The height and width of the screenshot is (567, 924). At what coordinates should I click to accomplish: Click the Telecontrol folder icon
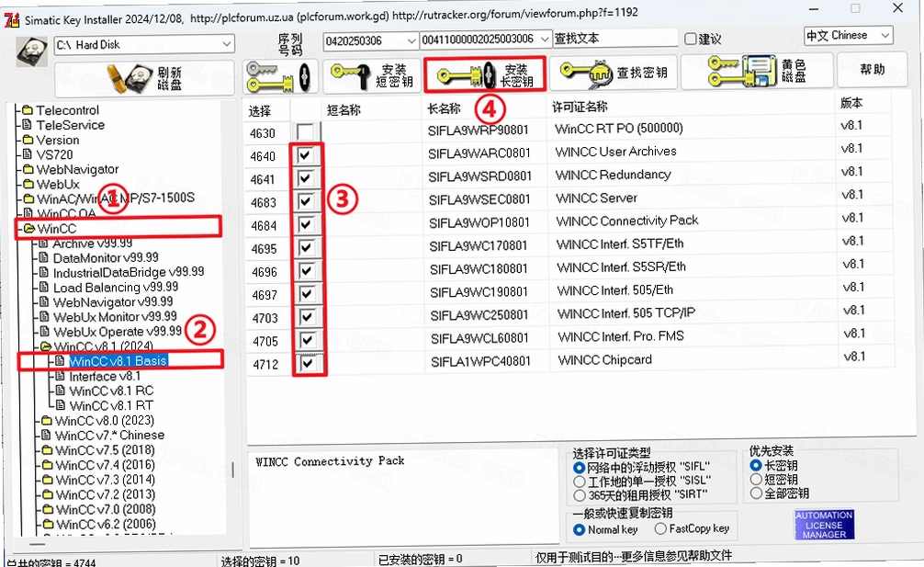pos(28,110)
